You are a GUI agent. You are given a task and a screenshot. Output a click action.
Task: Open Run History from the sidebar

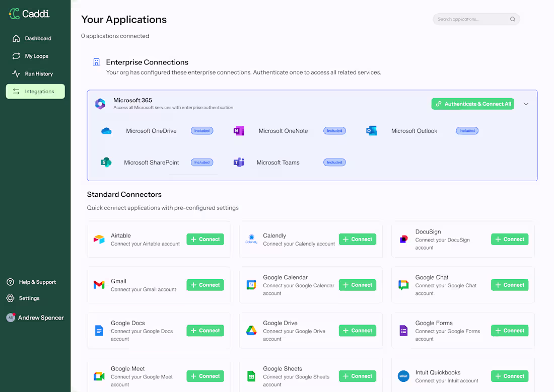38,73
